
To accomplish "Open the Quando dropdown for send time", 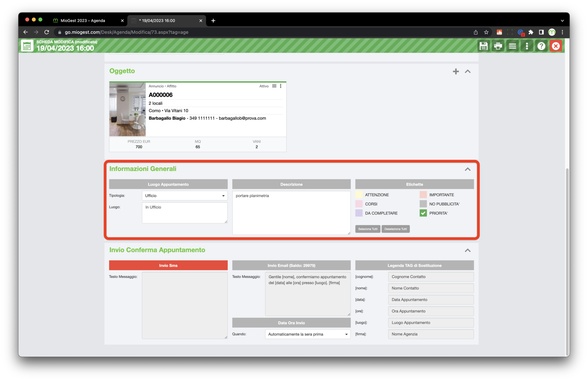I will [308, 334].
